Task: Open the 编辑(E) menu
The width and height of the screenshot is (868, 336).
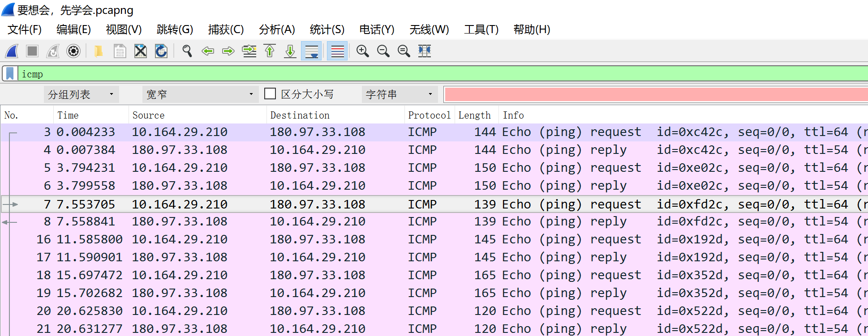Action: coord(73,30)
